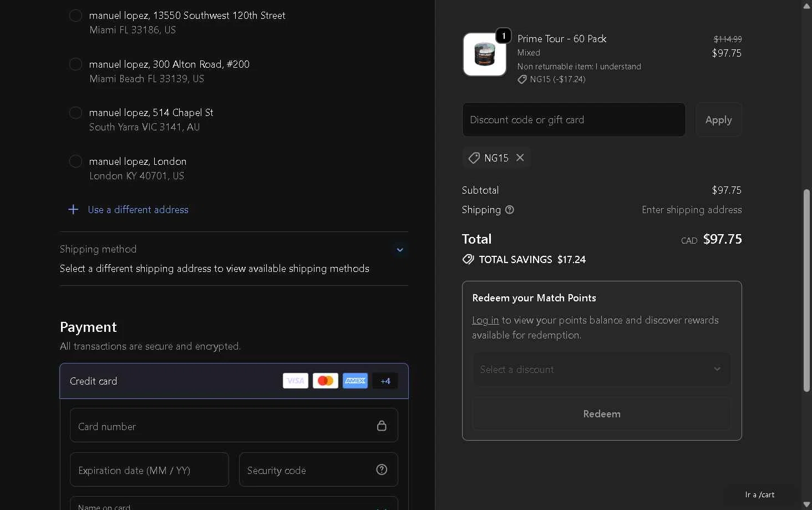Viewport: 812px width, 510px height.
Task: Click the tag icon on NG15 chip
Action: click(474, 158)
